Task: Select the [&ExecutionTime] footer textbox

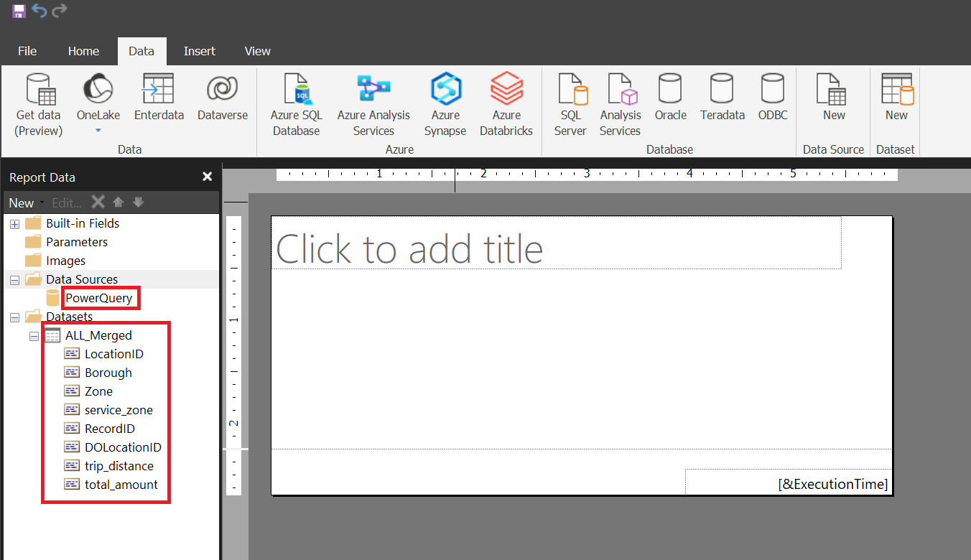Action: tap(789, 482)
